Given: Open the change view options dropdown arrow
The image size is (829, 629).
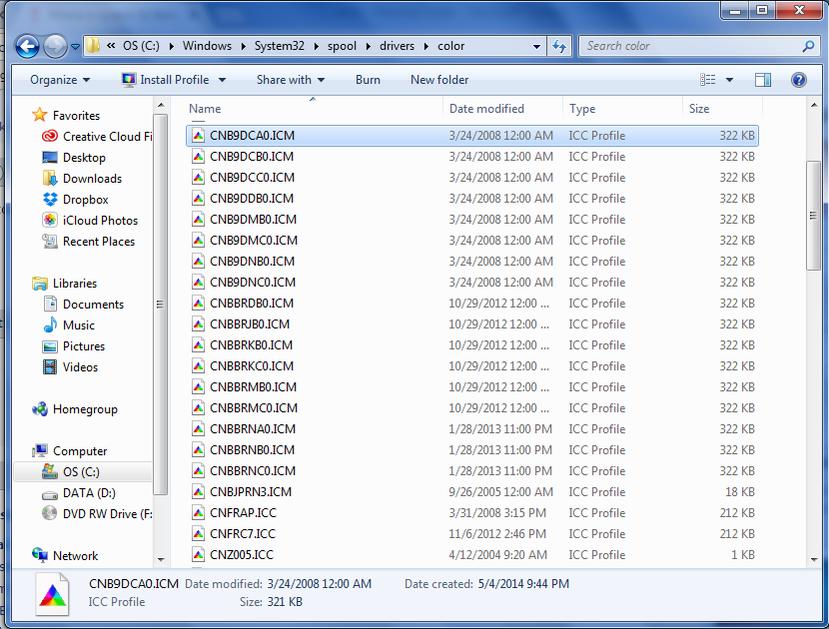Looking at the screenshot, I should (730, 80).
